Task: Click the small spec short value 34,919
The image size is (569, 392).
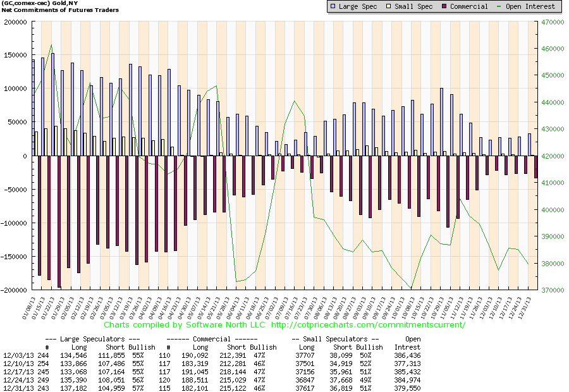Action: coord(343,364)
